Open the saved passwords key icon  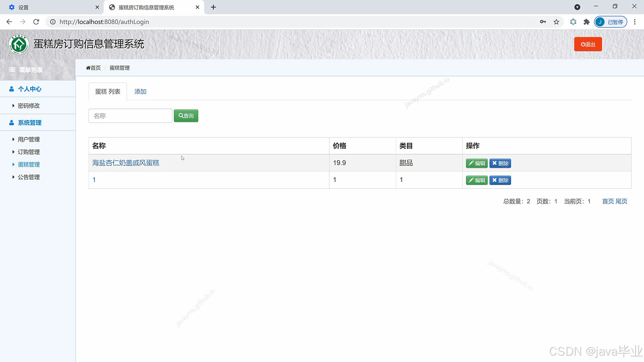tap(543, 22)
